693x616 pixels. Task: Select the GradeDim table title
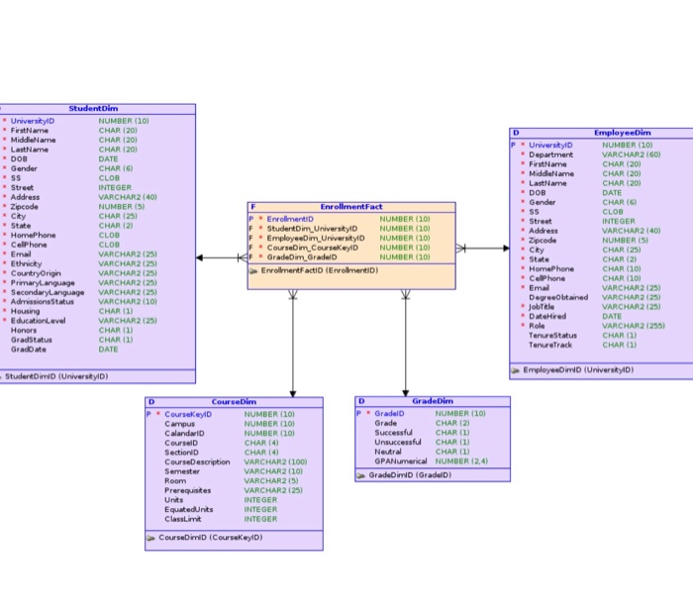[x=433, y=401]
